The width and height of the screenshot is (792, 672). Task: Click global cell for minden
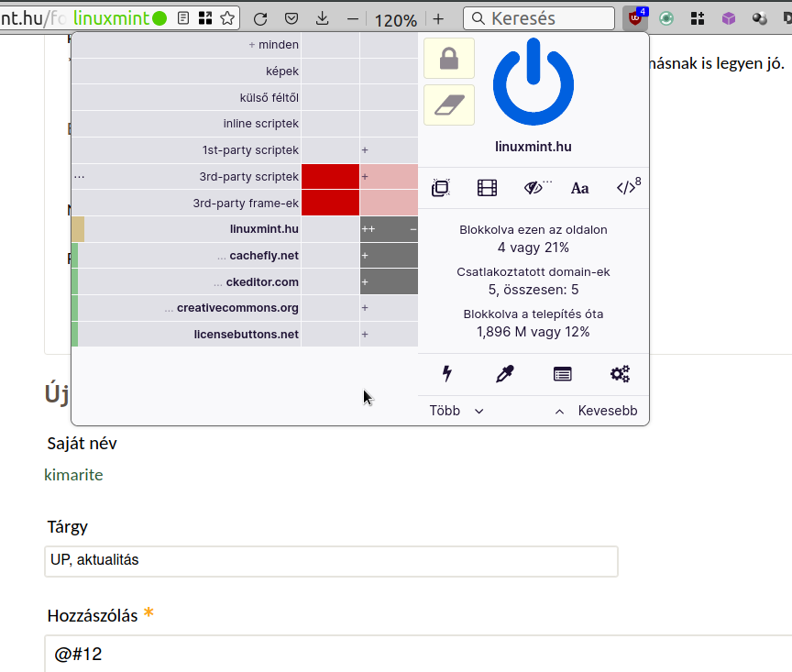330,44
